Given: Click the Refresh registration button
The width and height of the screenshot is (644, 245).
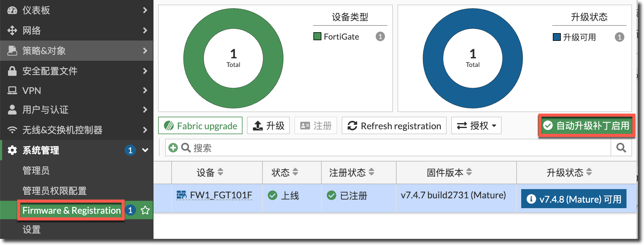Looking at the screenshot, I should coord(394,126).
